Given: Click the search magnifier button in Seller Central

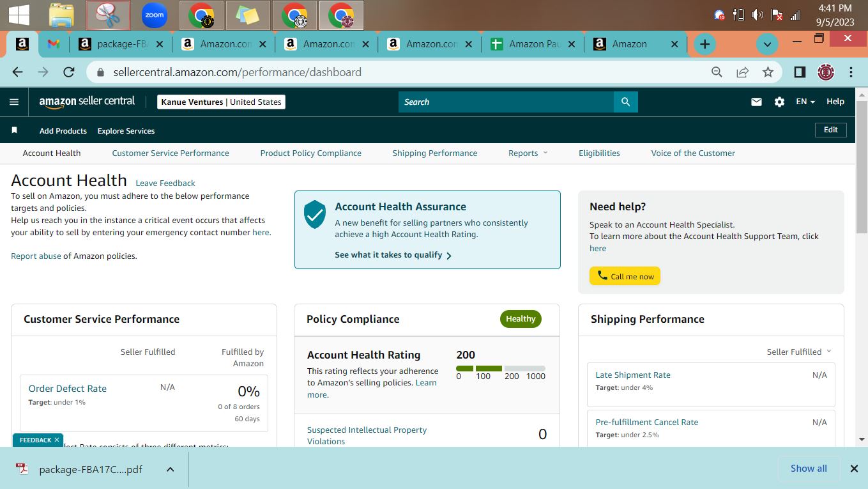Looking at the screenshot, I should coord(626,102).
